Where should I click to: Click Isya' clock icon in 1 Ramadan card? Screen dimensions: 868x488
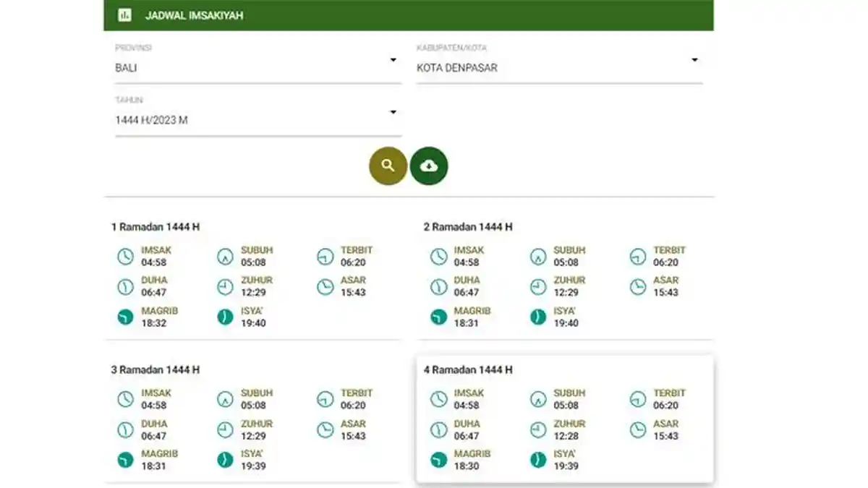click(225, 317)
